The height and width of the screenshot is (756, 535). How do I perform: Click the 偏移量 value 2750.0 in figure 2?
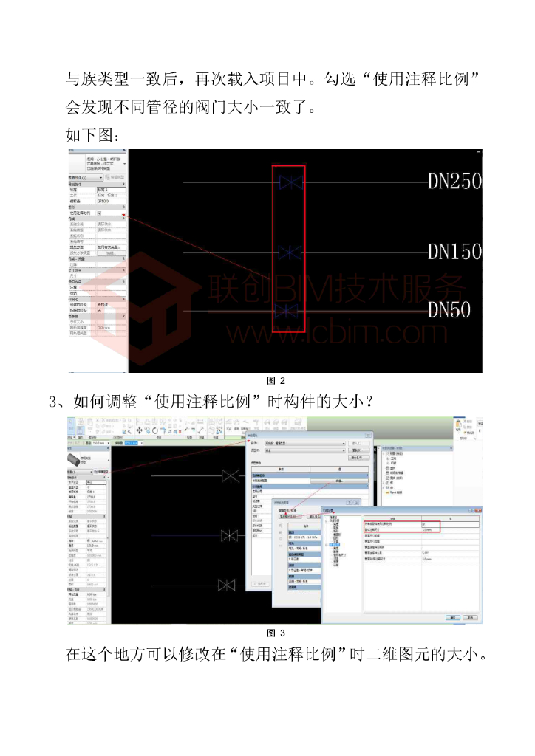[103, 201]
